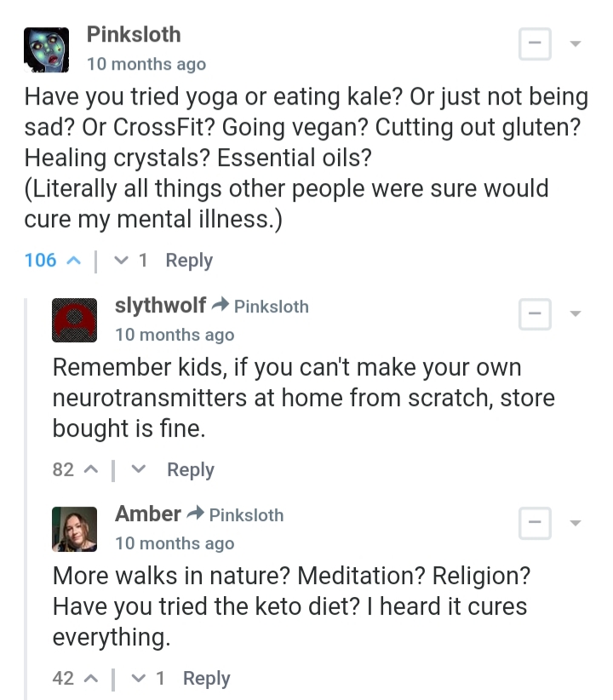613x700 pixels.
Task: Open Pinksloth's profile avatar
Action: point(45,49)
